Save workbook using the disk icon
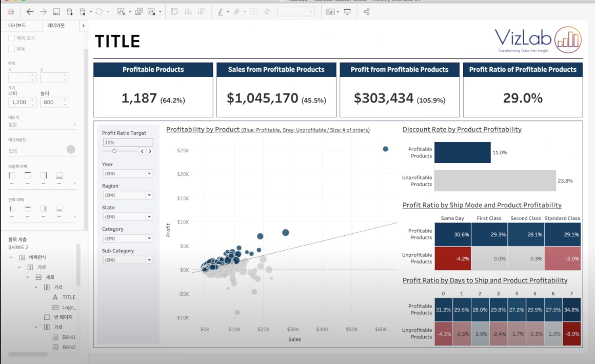 56,12
